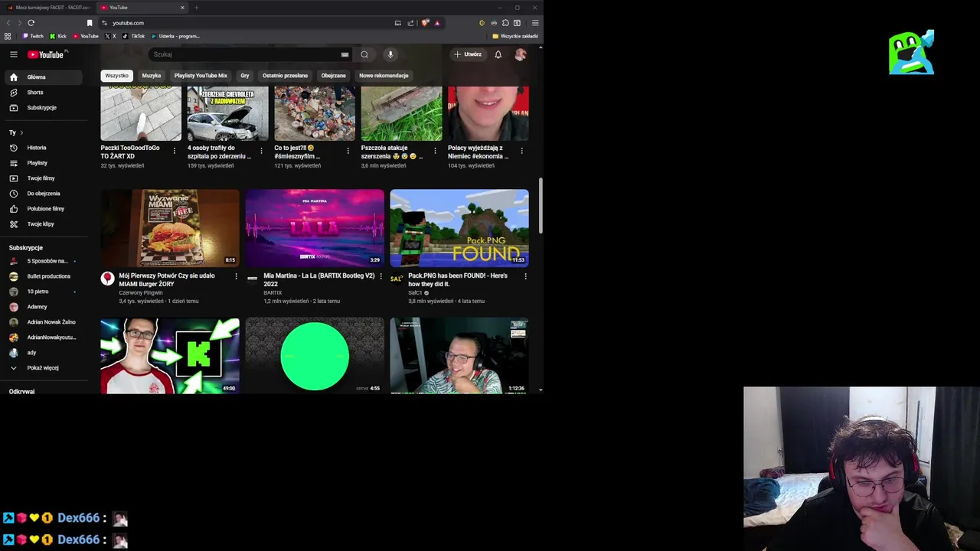Open Kick bookmark
Viewport: 980px width, 551px height.
click(58, 36)
